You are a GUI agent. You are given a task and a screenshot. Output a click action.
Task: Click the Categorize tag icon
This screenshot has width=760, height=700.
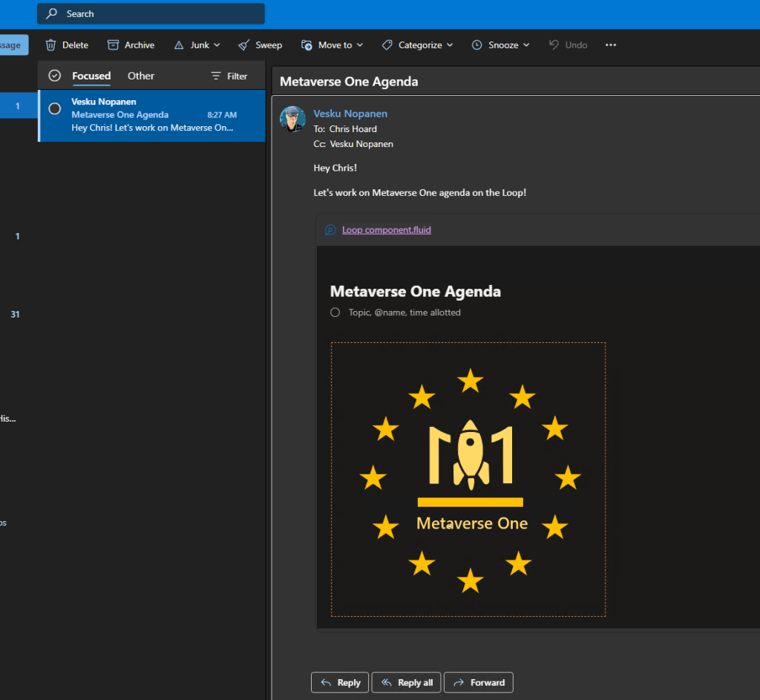point(387,45)
